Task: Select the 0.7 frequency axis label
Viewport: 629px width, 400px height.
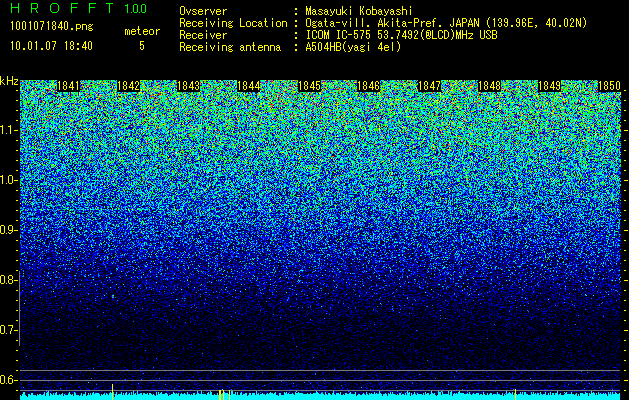Action: click(9, 330)
